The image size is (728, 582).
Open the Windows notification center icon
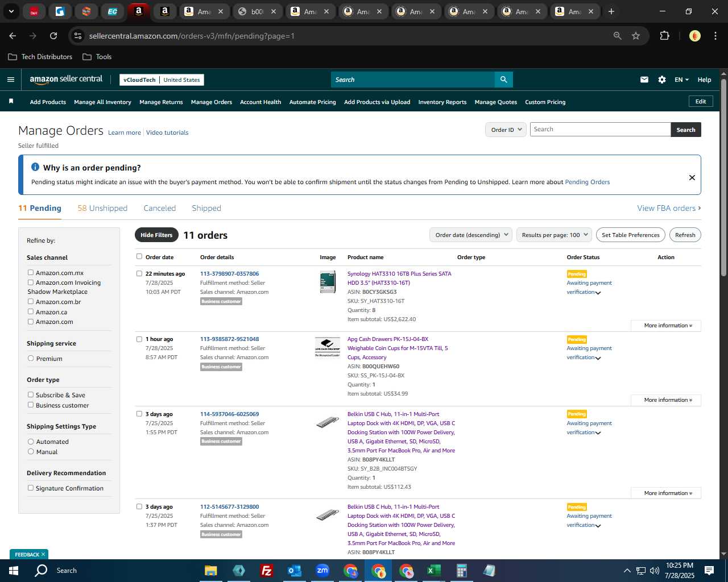click(709, 570)
